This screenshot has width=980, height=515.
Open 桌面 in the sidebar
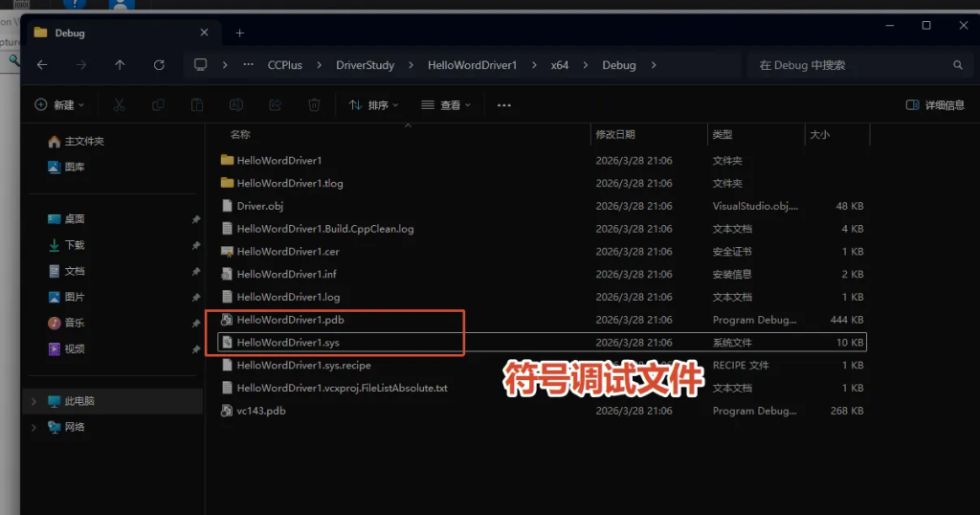(66, 219)
